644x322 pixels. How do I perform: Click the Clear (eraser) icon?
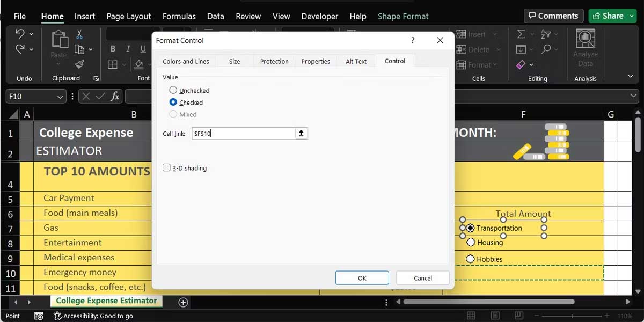[521, 64]
